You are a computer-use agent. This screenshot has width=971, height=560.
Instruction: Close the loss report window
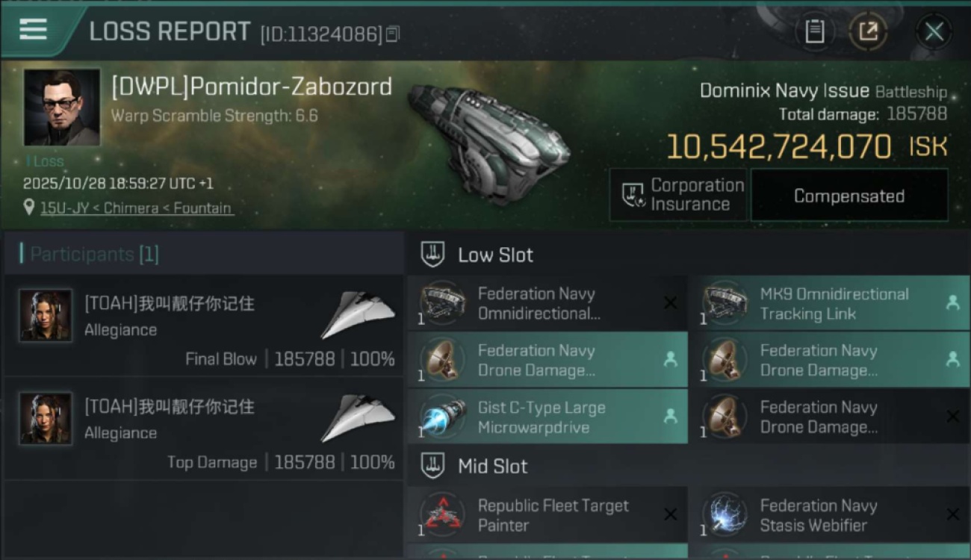coord(934,31)
